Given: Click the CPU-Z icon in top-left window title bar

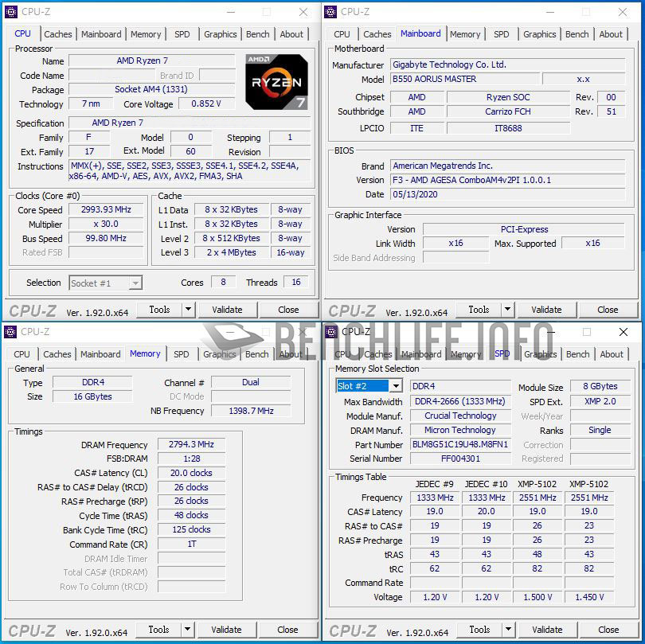Looking at the screenshot, I should tap(10, 12).
